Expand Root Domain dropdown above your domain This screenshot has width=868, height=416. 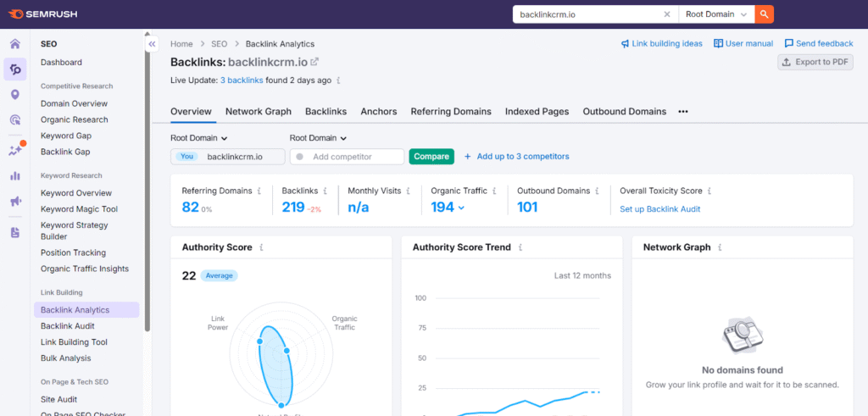click(199, 138)
